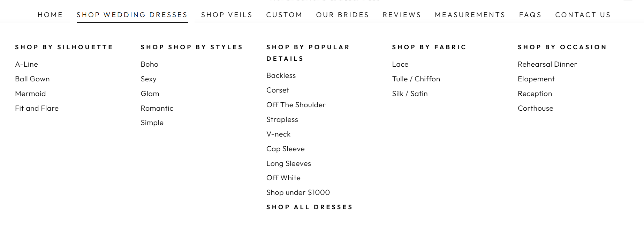Image resolution: width=644 pixels, height=227 pixels.
Task: Shop Romantic style dresses
Action: pyautogui.click(x=157, y=108)
